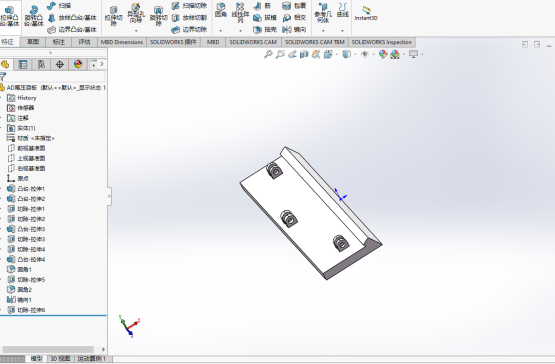Viewport: 555px width, 364px height.
Task: Open dropdown under 线性阵列 pattern
Action: click(x=240, y=30)
